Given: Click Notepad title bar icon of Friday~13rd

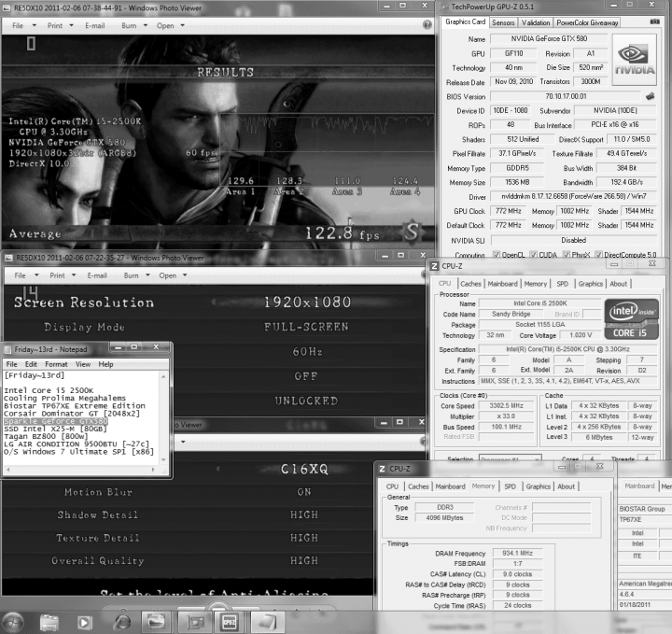Looking at the screenshot, I should (7, 349).
